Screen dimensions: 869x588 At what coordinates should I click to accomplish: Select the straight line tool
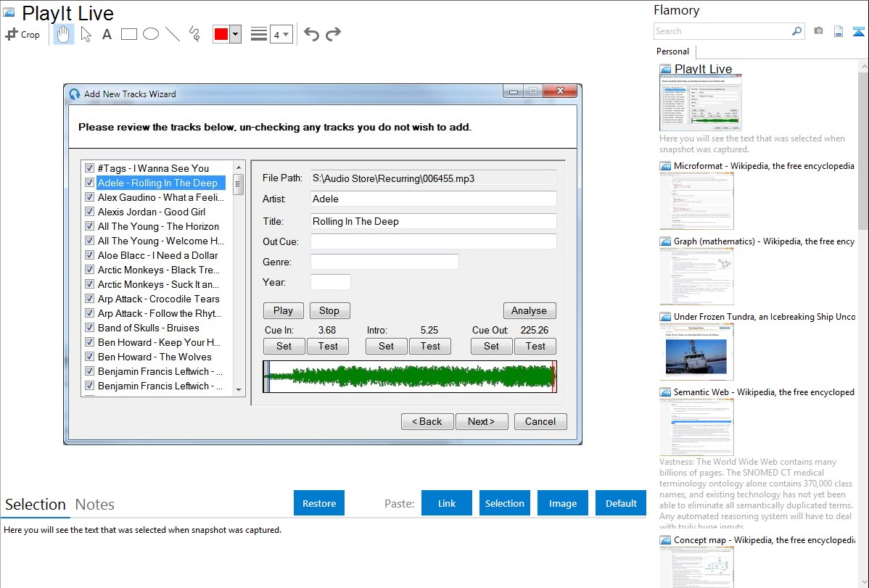click(173, 34)
